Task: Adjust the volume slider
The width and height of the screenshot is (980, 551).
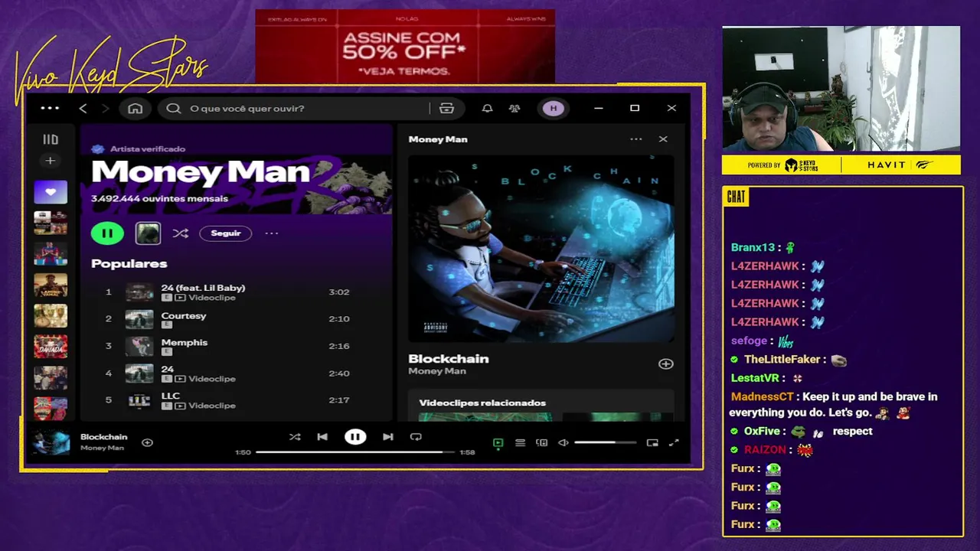Action: (x=605, y=442)
